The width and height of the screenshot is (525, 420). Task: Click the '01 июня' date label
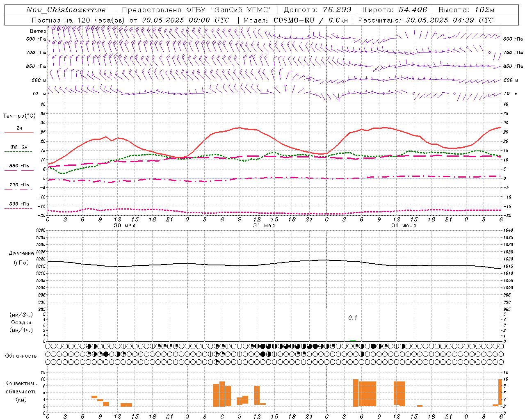coord(404,226)
